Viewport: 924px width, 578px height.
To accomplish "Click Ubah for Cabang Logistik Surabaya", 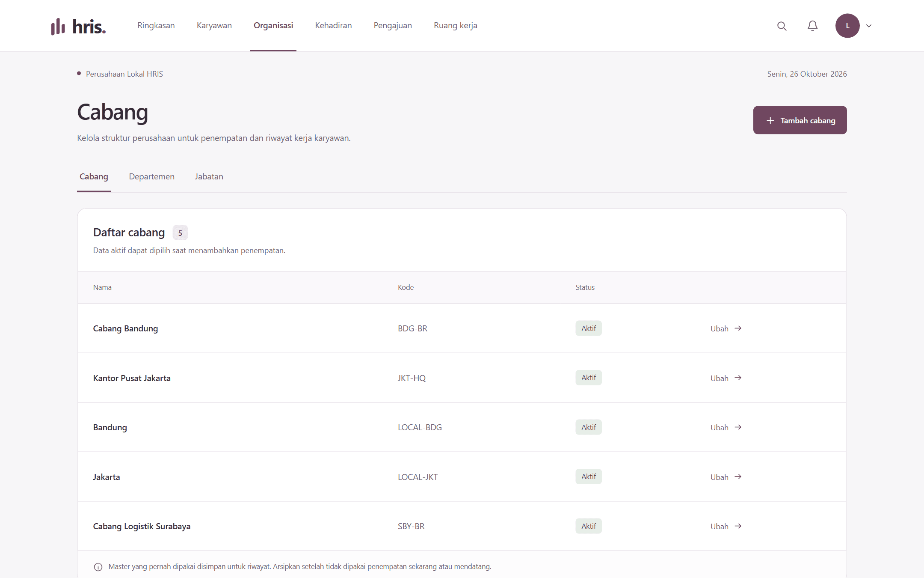I will pos(726,526).
